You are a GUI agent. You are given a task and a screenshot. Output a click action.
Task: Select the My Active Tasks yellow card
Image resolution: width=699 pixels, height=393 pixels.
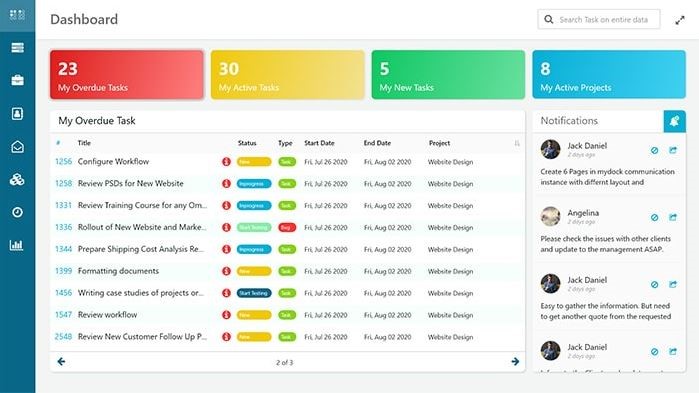pos(288,74)
